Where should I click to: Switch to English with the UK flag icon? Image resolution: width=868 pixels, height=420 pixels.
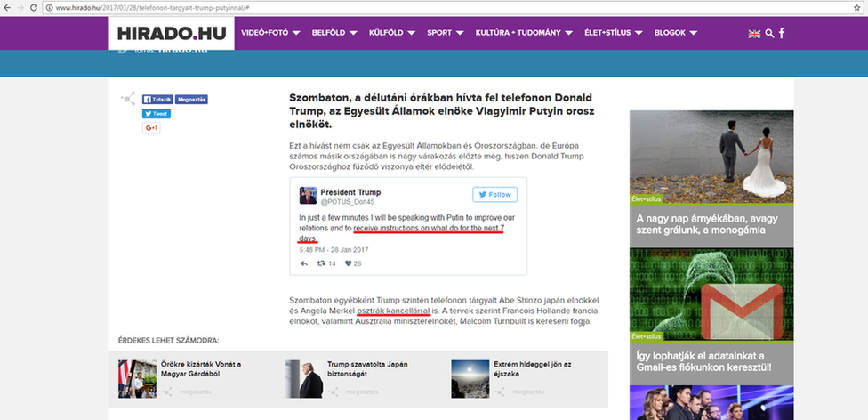click(x=754, y=34)
